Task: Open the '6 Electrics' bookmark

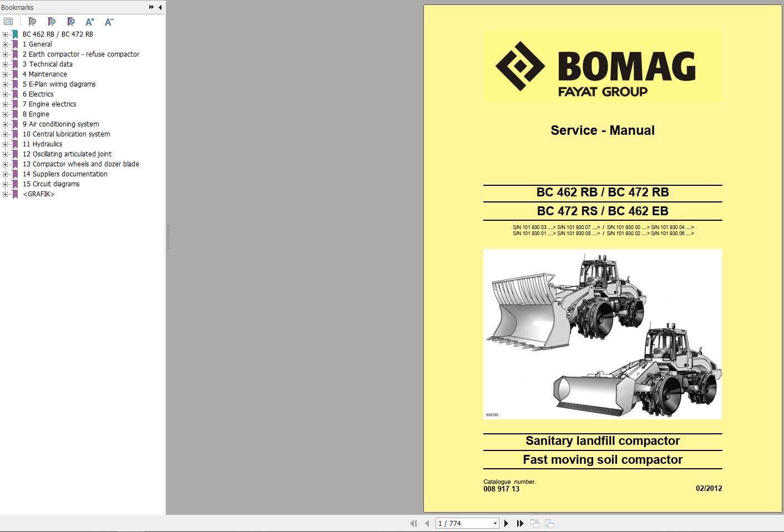Action: (x=38, y=94)
